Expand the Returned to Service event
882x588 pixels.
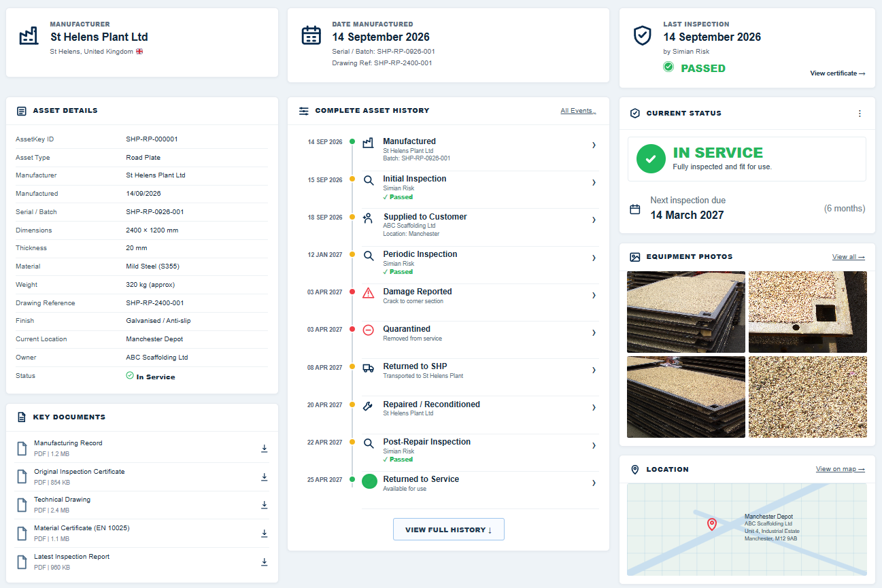click(594, 483)
